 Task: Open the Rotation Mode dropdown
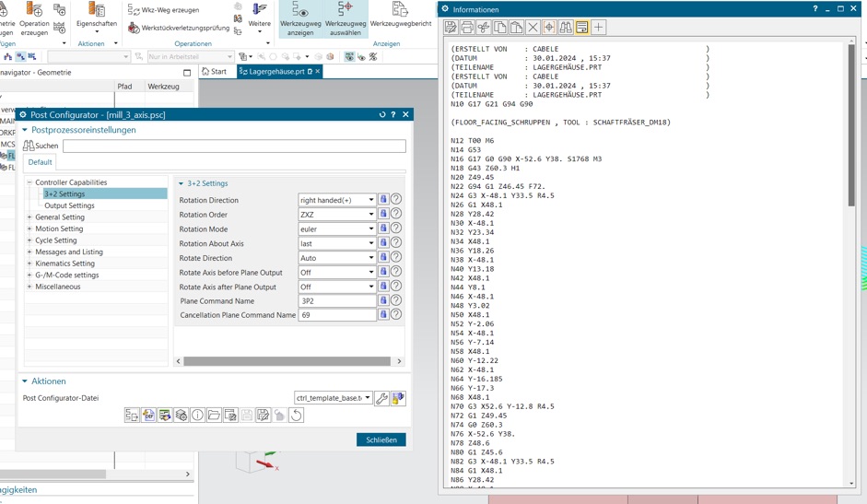point(336,229)
